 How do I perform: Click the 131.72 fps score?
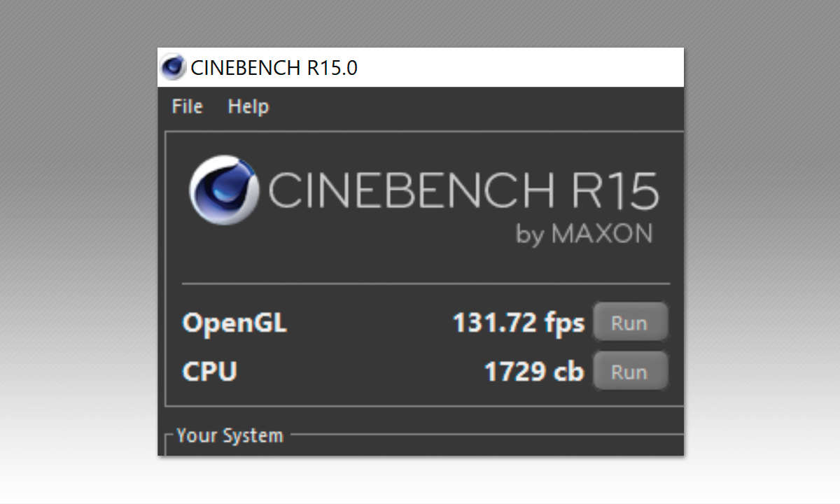pyautogui.click(x=518, y=323)
